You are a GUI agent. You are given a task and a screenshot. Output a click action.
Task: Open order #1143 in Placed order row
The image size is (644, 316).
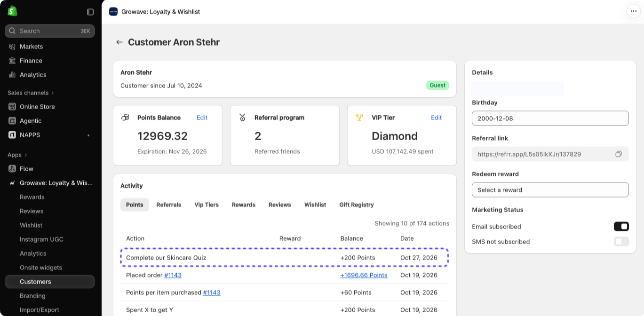pos(173,275)
